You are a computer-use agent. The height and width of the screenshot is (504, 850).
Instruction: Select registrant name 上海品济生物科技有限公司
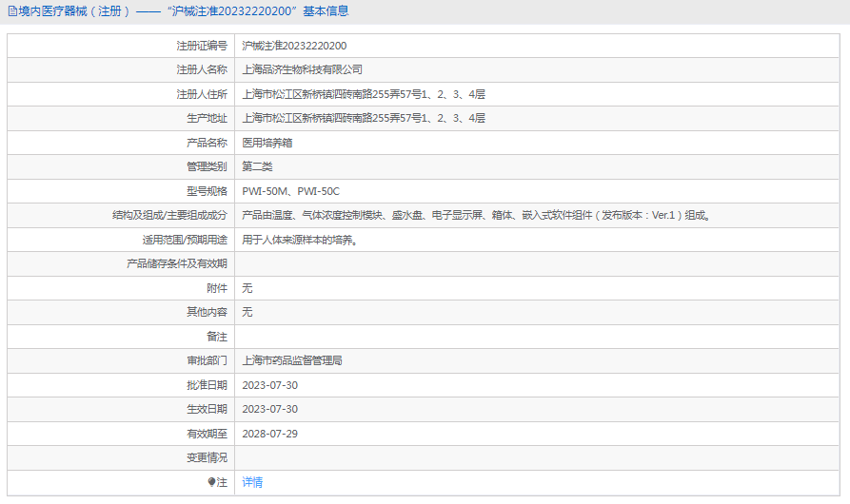(302, 69)
